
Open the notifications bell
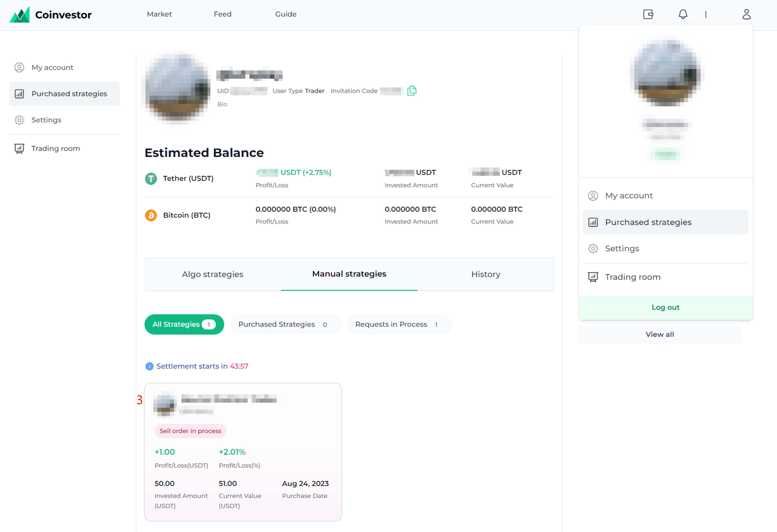click(x=683, y=14)
